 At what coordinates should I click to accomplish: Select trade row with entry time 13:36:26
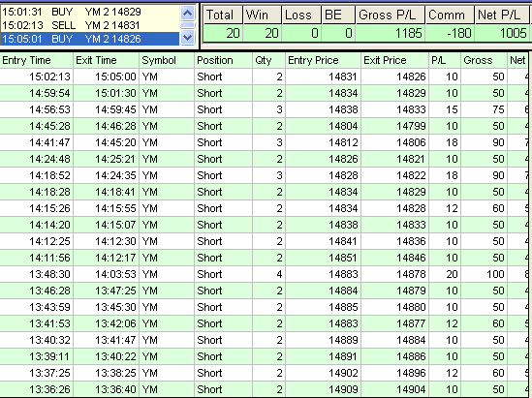click(264, 389)
